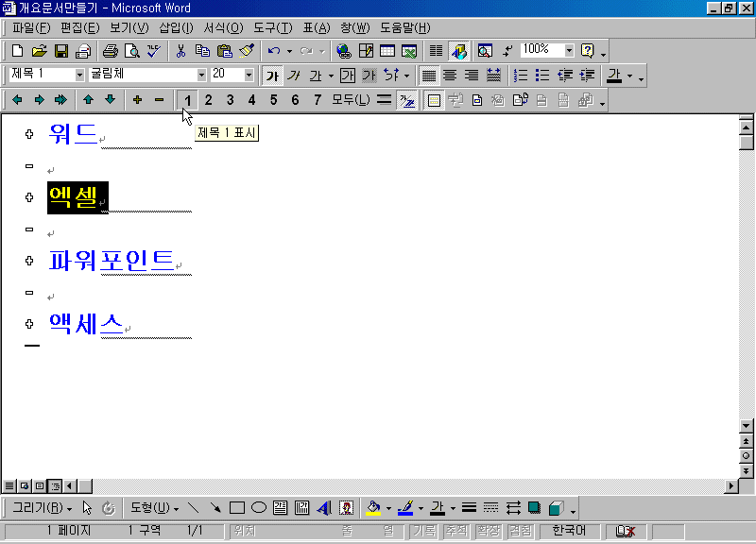Toggle show formatting in outline
Viewport: 756px width, 544px height.
coord(407,100)
